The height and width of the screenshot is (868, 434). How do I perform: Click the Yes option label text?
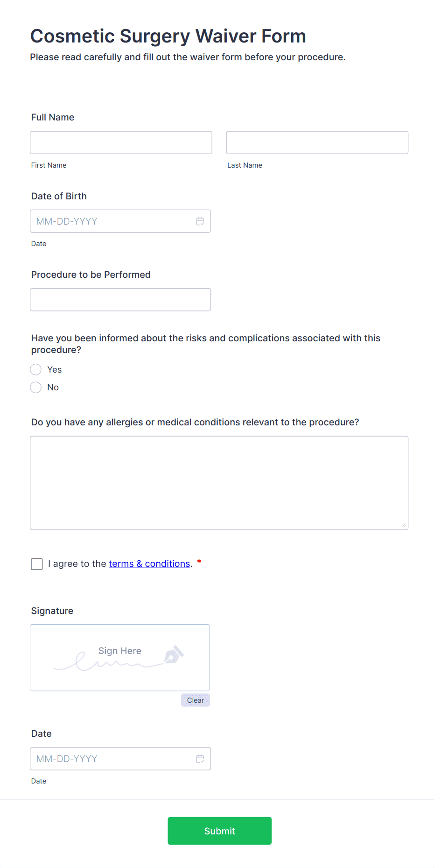(55, 370)
